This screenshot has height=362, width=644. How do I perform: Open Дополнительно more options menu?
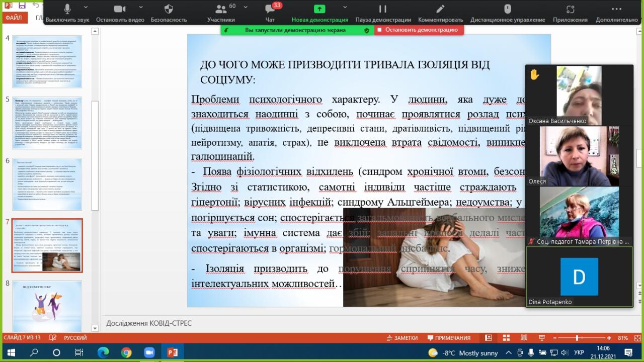coord(616,14)
